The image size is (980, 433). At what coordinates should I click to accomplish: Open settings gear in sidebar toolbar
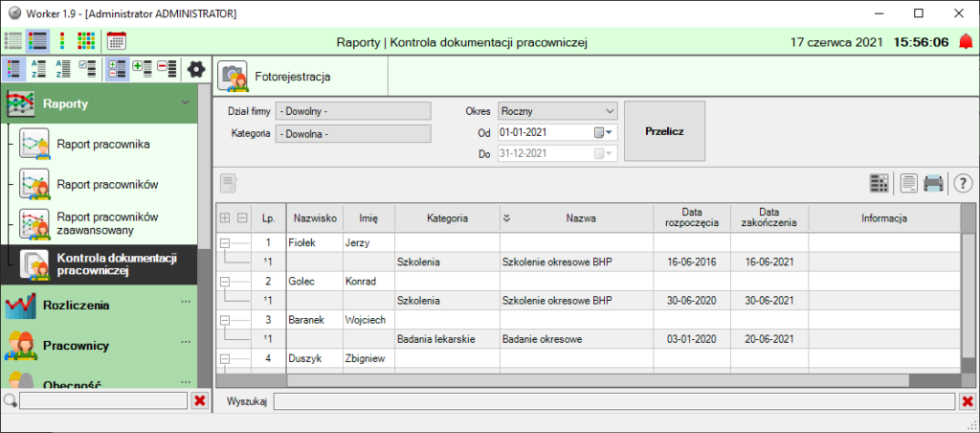[196, 68]
